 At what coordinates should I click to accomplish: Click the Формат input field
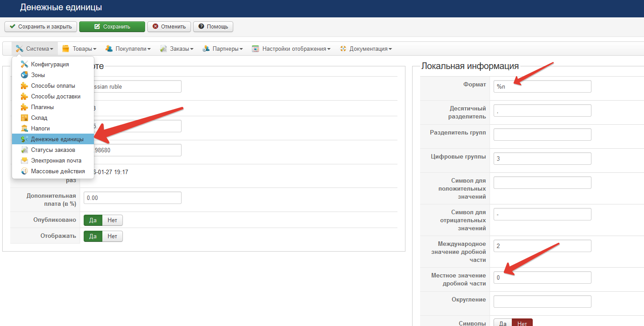click(543, 86)
